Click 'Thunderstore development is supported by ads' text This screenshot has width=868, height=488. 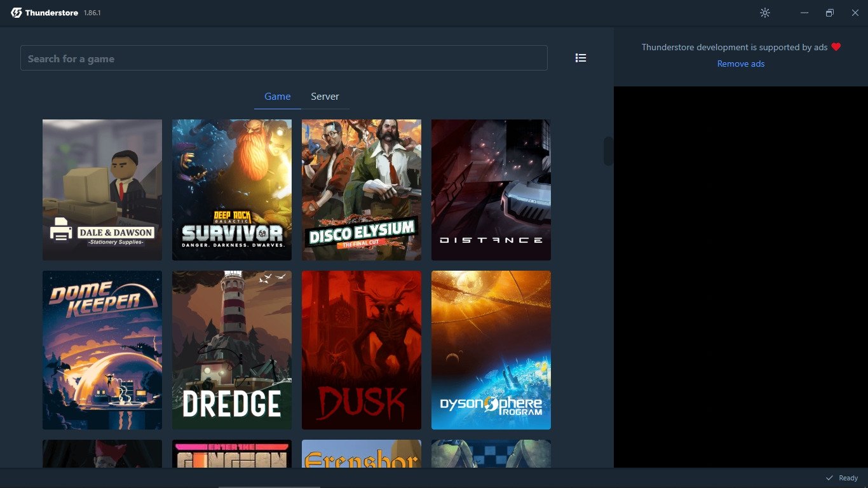pyautogui.click(x=735, y=47)
